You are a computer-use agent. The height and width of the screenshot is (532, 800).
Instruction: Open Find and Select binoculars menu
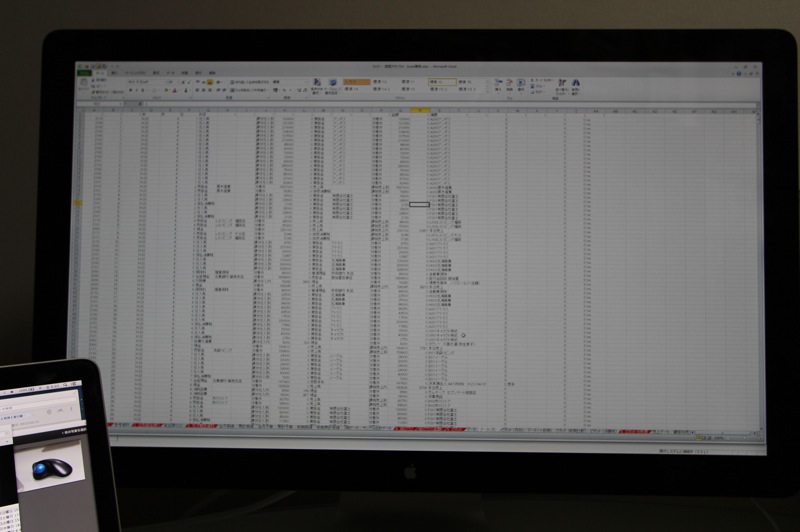click(576, 86)
